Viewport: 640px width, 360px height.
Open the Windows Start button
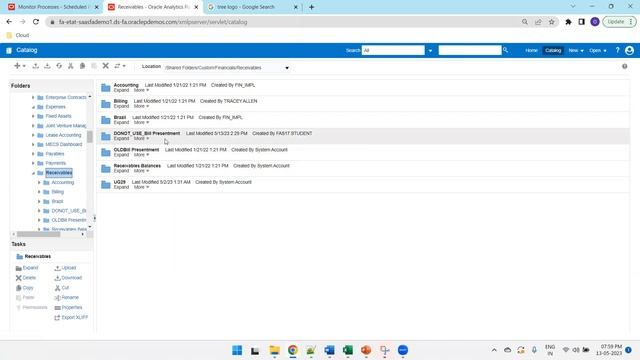237,350
